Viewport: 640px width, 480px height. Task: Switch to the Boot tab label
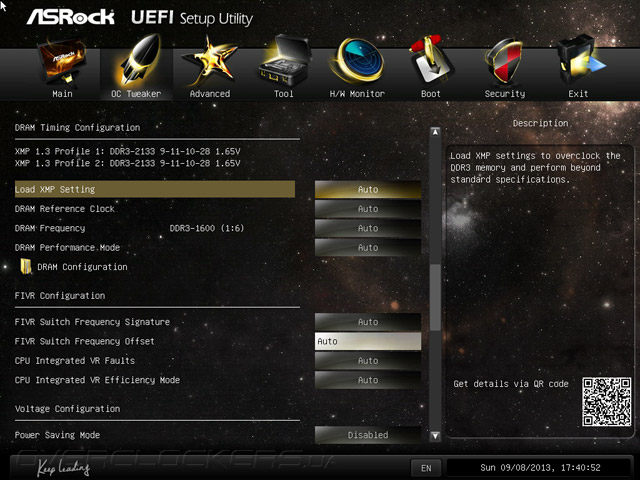431,94
